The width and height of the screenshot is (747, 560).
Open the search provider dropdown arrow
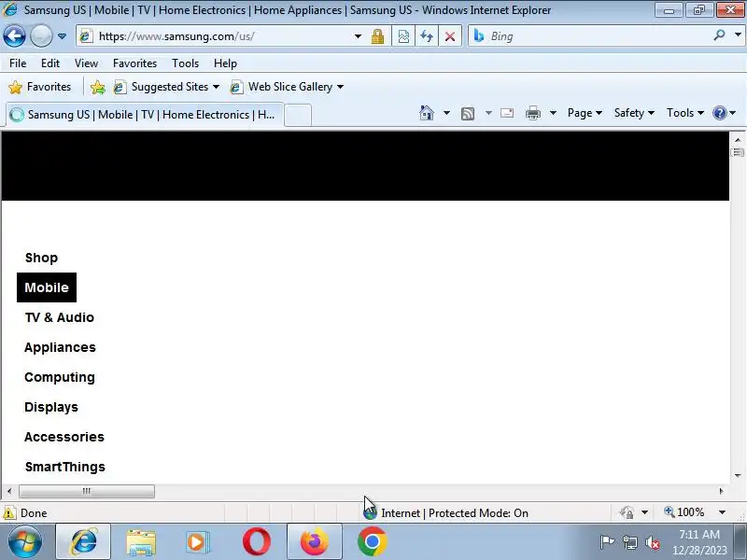(738, 35)
